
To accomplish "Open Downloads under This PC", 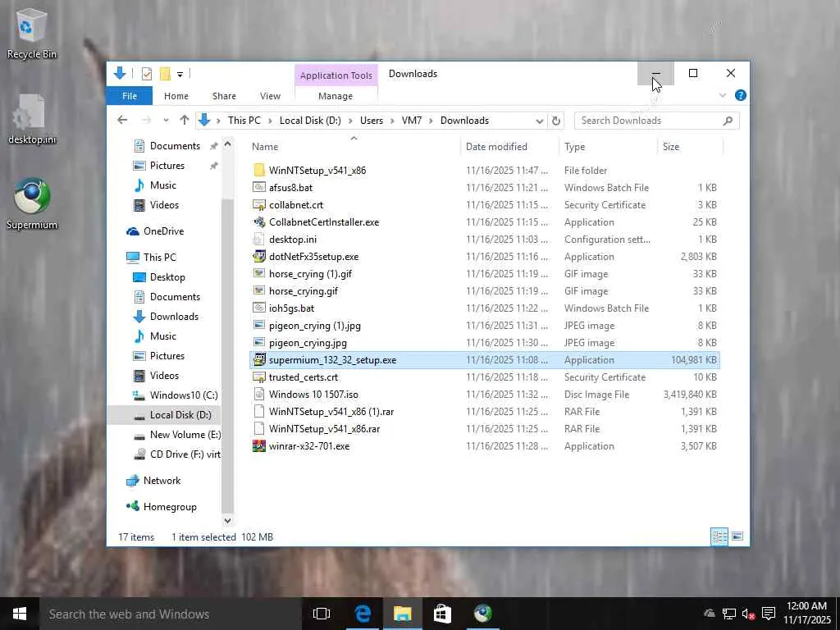I will [x=174, y=316].
